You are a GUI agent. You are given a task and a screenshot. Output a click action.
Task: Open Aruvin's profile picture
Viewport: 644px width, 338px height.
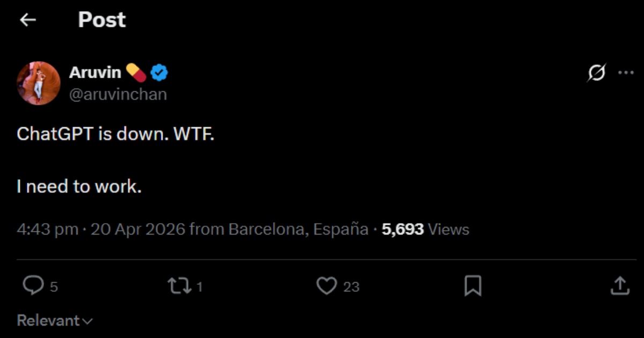point(38,83)
